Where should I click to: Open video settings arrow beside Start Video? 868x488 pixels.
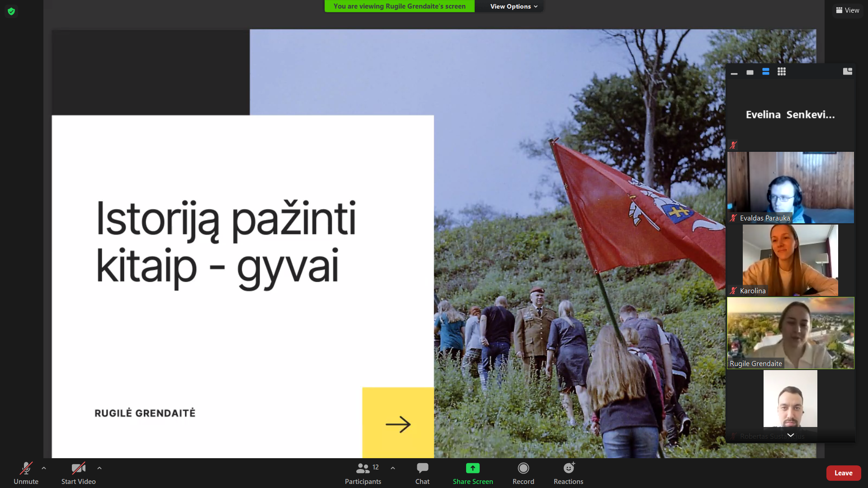[x=99, y=468]
